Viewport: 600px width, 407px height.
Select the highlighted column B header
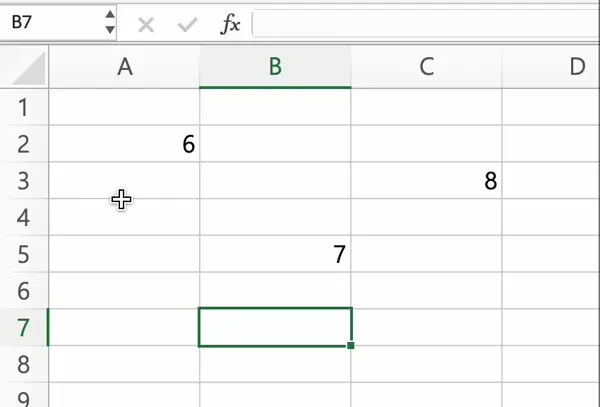[x=275, y=67]
